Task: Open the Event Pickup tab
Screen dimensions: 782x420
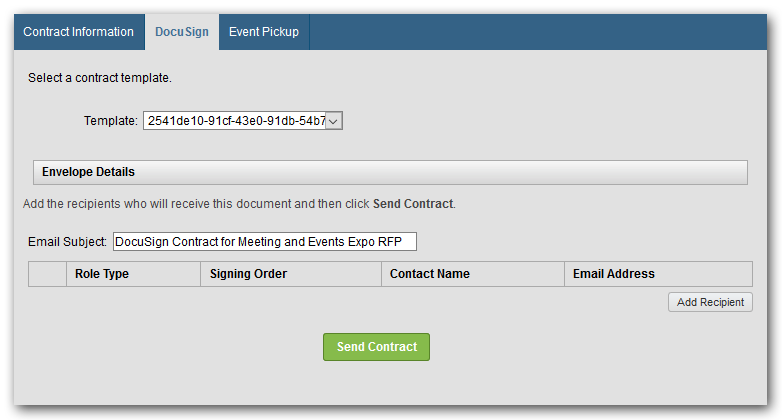Action: [263, 32]
